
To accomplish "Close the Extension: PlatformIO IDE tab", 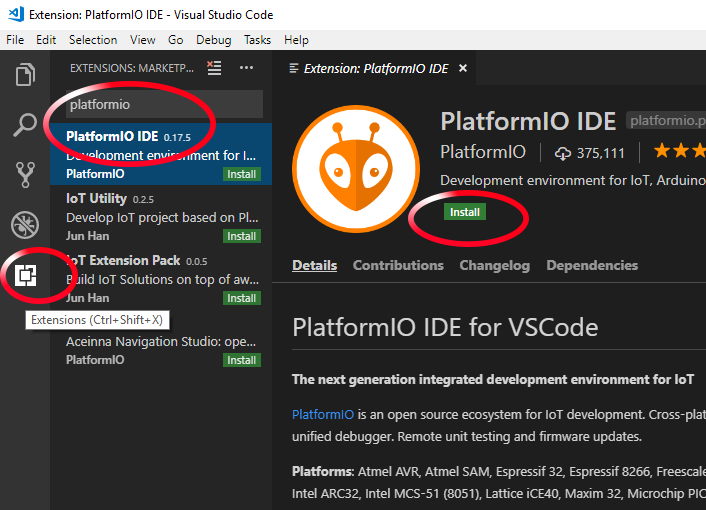I will coord(462,68).
